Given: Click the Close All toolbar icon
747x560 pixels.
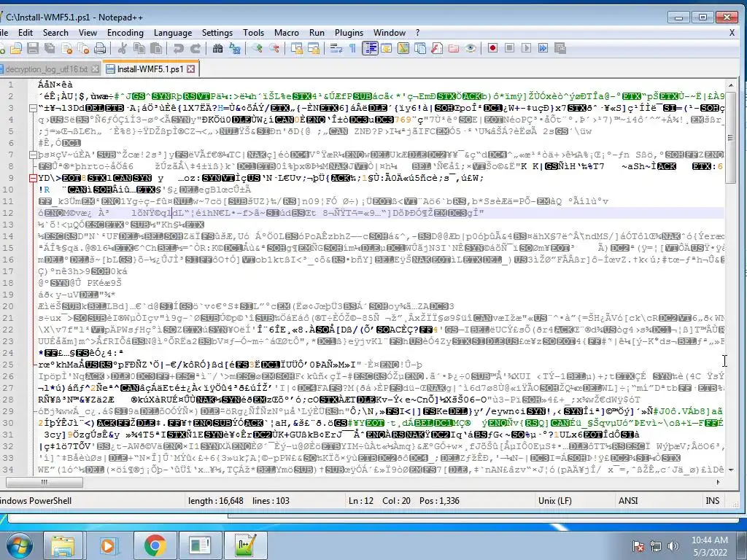Looking at the screenshot, I should click(83, 48).
